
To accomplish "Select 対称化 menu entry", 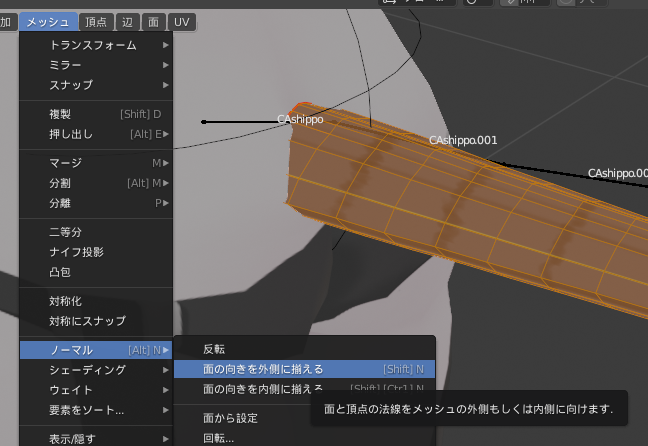I will click(x=96, y=301).
